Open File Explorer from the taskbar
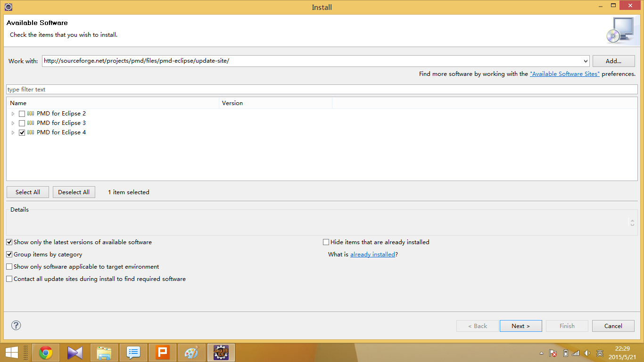 tap(104, 353)
